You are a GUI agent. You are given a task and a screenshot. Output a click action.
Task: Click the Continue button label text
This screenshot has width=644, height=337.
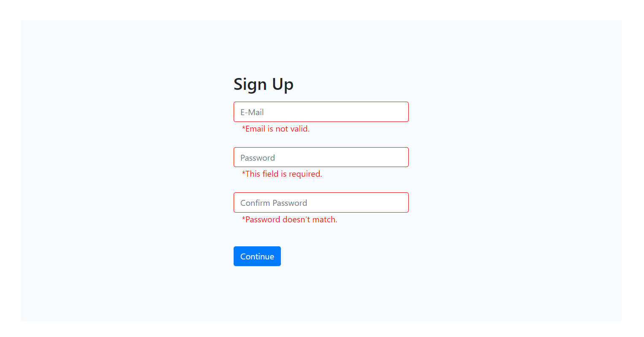coord(257,256)
